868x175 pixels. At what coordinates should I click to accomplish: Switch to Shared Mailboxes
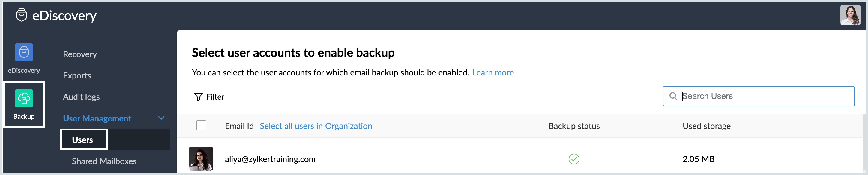point(104,161)
